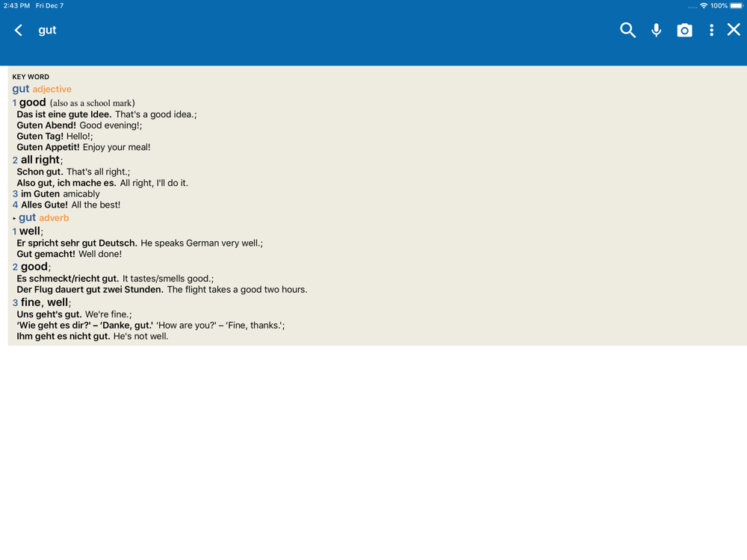Tap the orange 'adjective' label

tap(52, 89)
